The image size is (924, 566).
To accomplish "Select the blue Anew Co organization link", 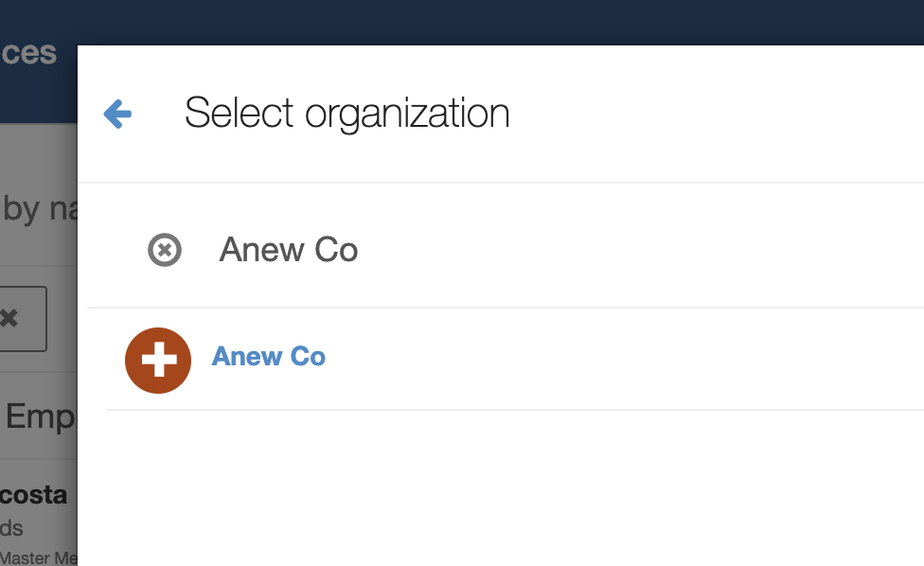I will (x=269, y=356).
